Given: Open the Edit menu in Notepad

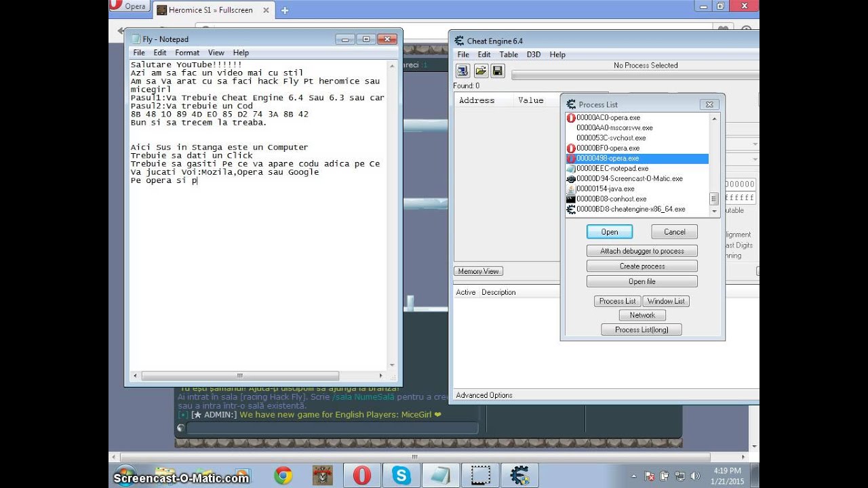Looking at the screenshot, I should tap(160, 53).
